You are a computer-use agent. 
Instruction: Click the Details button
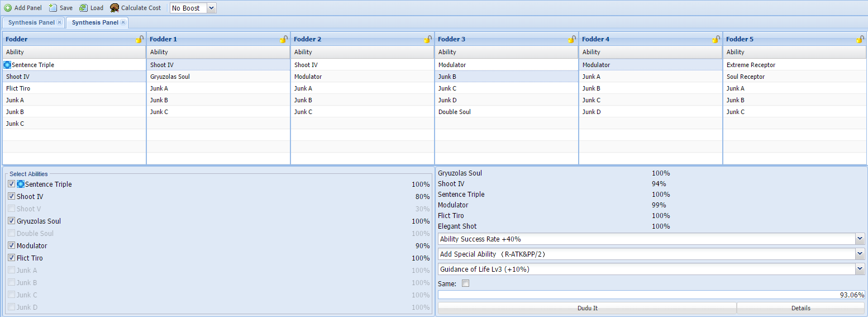(x=800, y=308)
